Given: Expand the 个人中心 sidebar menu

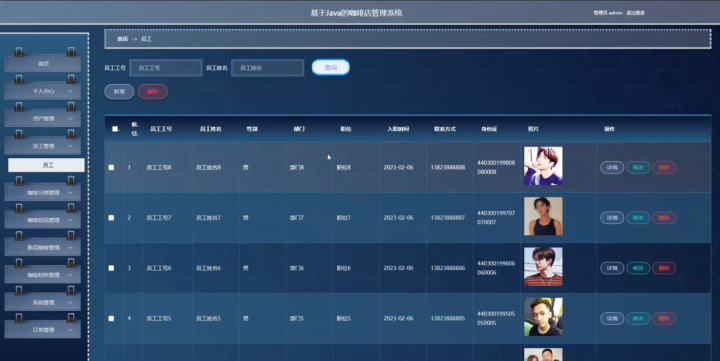Looking at the screenshot, I should [x=43, y=91].
